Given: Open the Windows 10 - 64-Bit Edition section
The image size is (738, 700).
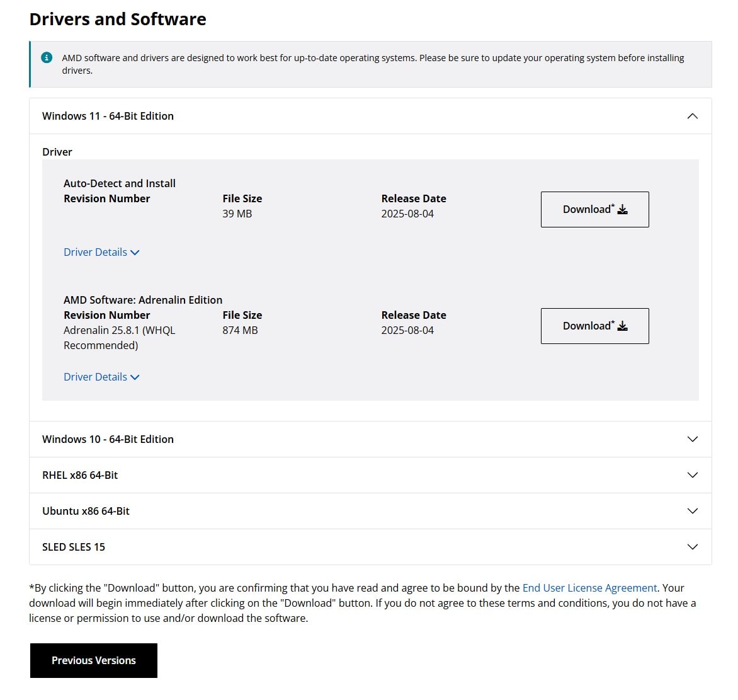Looking at the screenshot, I should (x=108, y=439).
